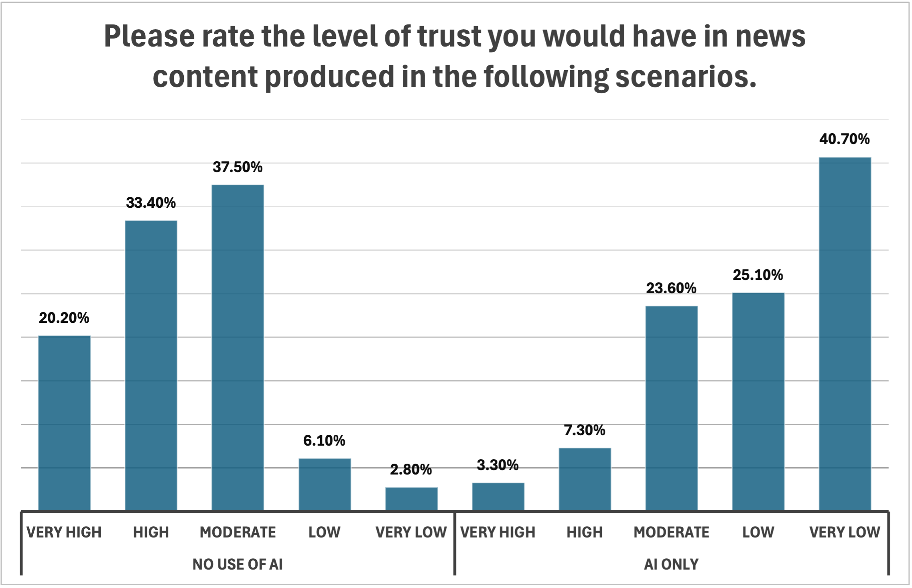Select the 6.10% Low bar
Viewport: 912px width, 588px height.
pyautogui.click(x=325, y=484)
